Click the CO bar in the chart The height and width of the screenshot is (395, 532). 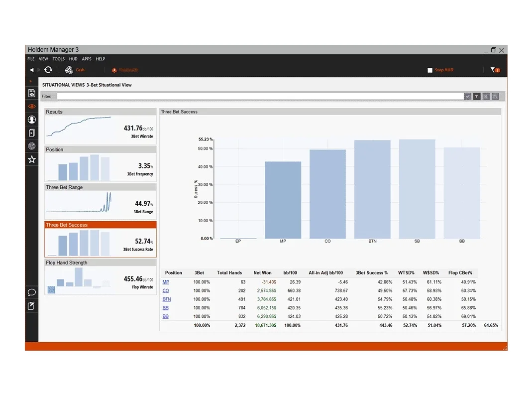tap(328, 194)
